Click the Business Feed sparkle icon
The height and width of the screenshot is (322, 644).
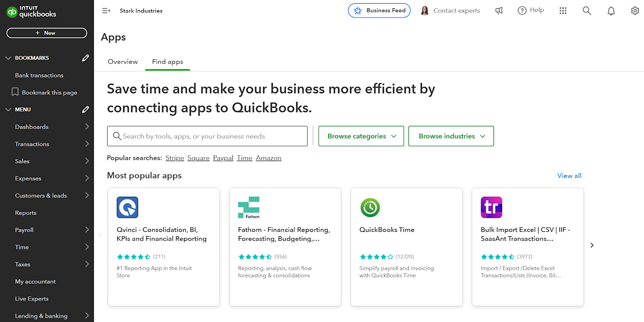pyautogui.click(x=358, y=11)
